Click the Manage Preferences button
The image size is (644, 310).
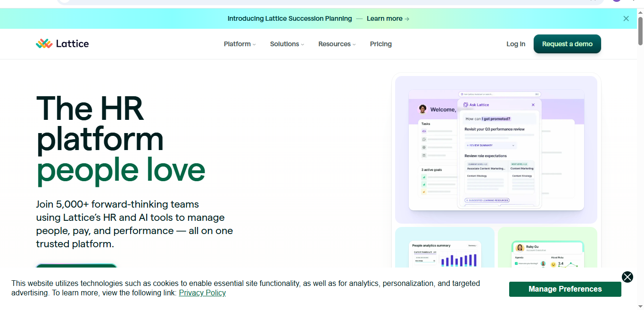[x=565, y=289]
